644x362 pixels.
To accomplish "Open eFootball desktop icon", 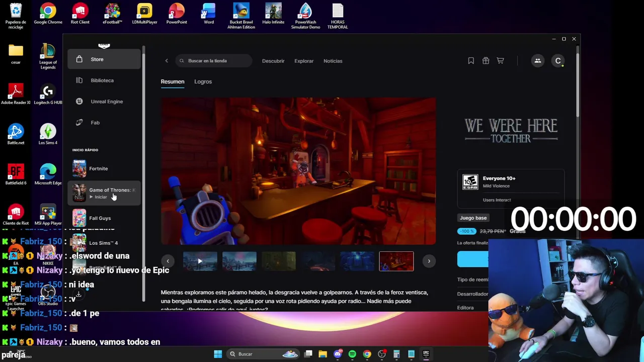I will coord(112,14).
